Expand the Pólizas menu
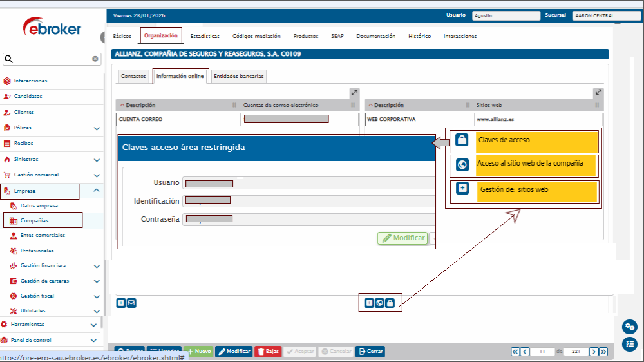Image resolution: width=644 pixels, height=362 pixels. coord(97,128)
